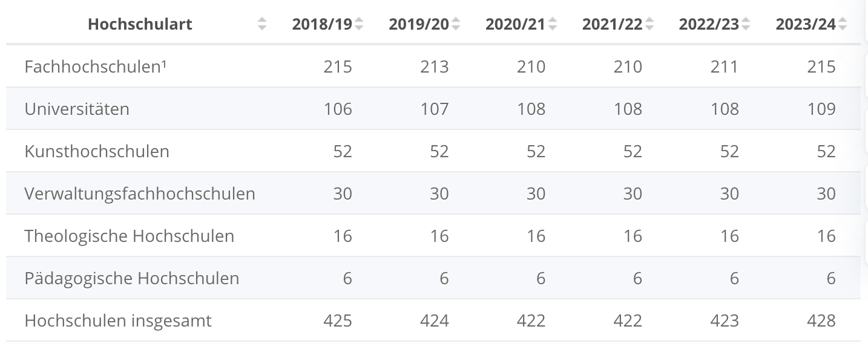The width and height of the screenshot is (868, 358).
Task: Click the scrollbar on the right edge
Action: tap(864, 179)
